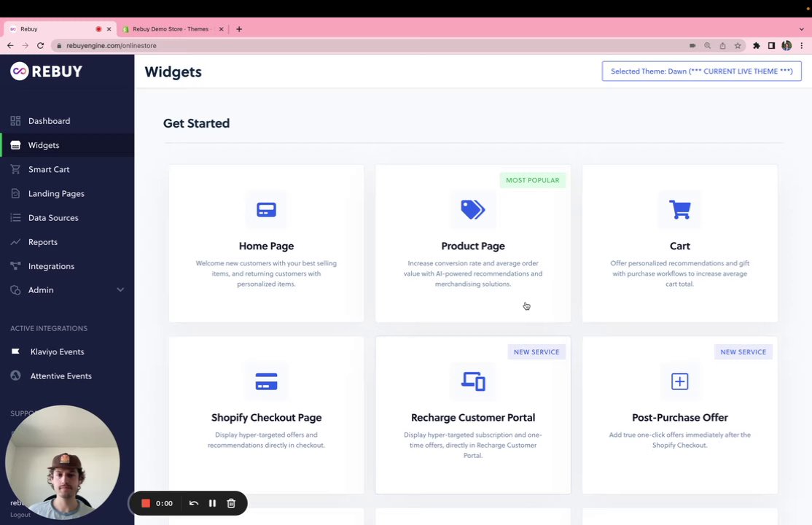Screen dimensions: 812x525
Task: Switch to the Rebuy Demo Store Themes tab
Action: [x=170, y=29]
